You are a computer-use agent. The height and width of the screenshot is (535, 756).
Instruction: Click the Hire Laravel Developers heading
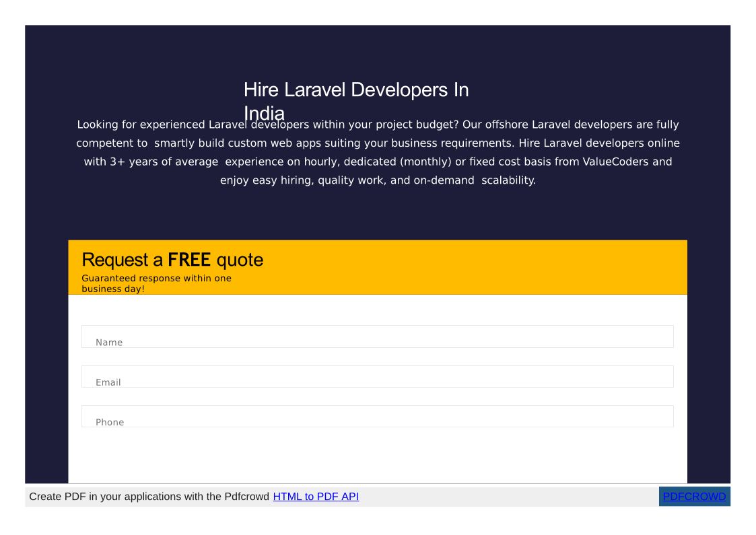click(355, 90)
